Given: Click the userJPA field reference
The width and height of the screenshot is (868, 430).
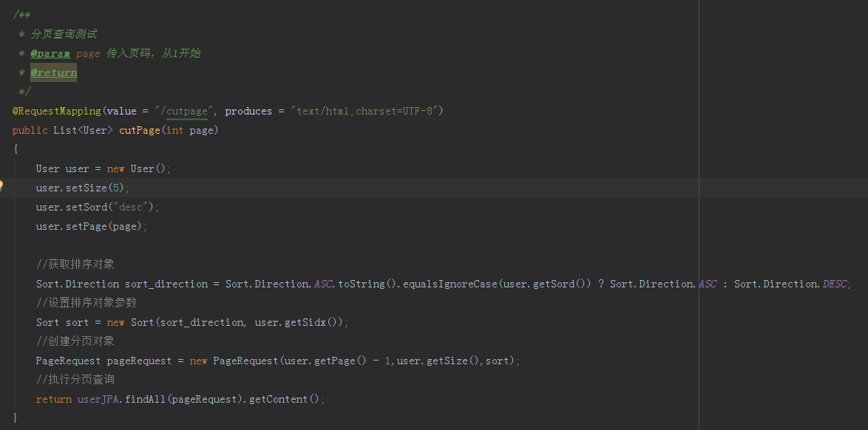Looking at the screenshot, I should pyautogui.click(x=99, y=399).
